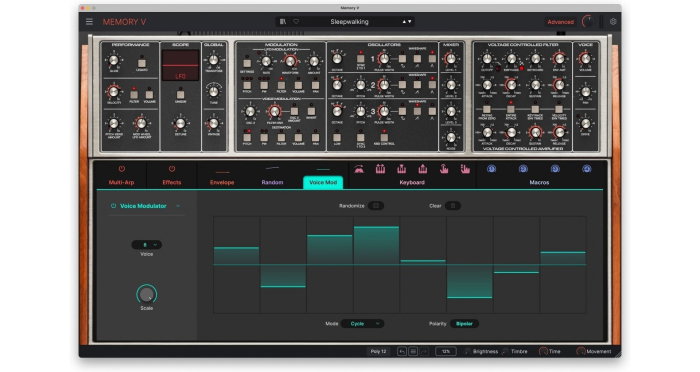Click the Glide knob in Performance
This screenshot has height=372, width=700.
pos(114,60)
